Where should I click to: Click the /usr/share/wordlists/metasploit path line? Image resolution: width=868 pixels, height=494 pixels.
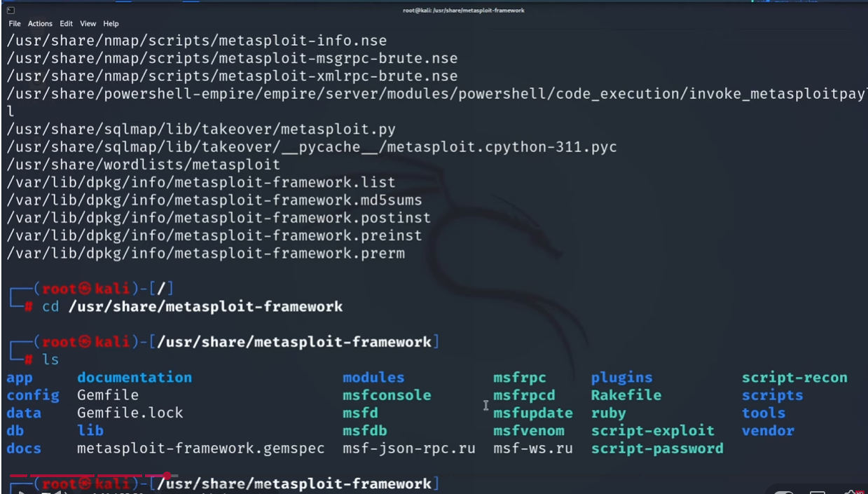click(143, 165)
